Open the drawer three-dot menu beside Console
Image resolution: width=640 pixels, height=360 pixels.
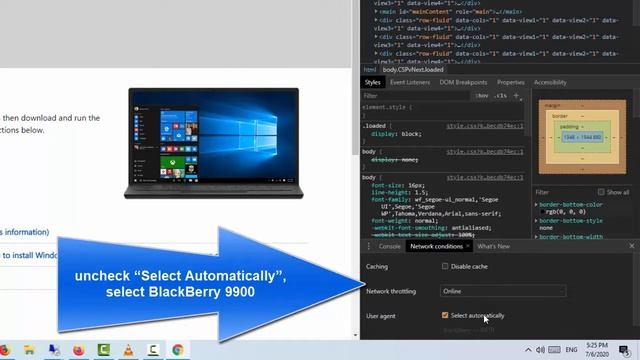369,246
